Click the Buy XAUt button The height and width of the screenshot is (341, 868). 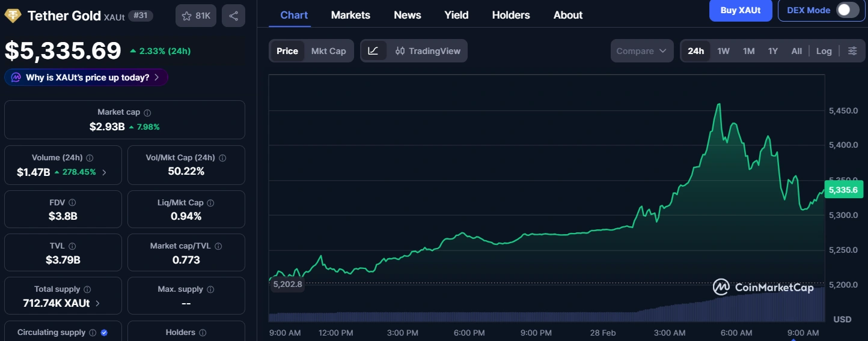(x=741, y=10)
